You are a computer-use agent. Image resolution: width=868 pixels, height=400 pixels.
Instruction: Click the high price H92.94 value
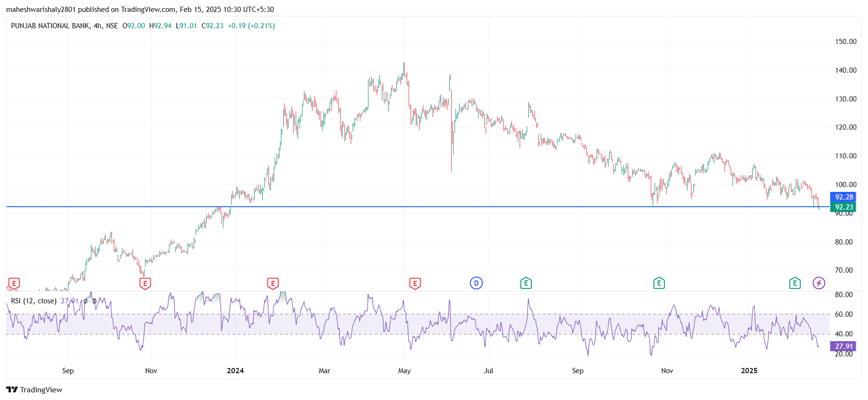pyautogui.click(x=160, y=26)
